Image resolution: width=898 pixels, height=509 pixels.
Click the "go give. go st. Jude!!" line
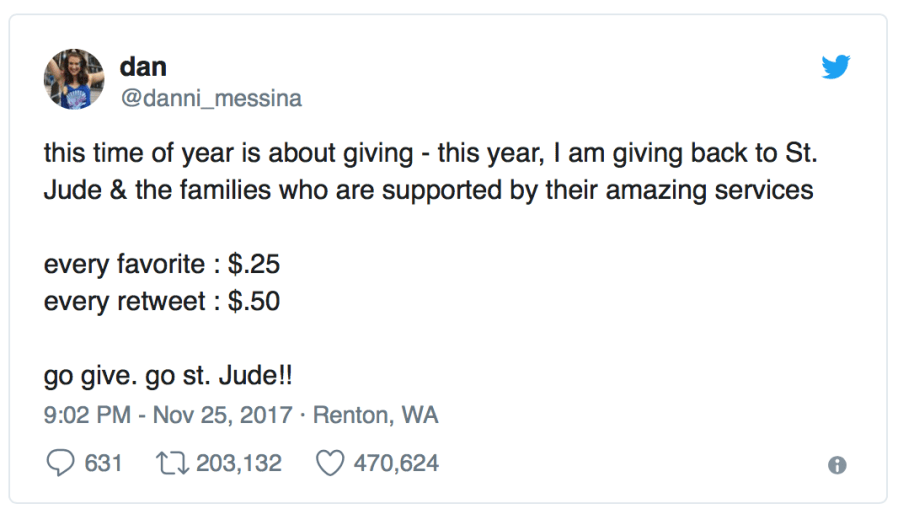[x=168, y=377]
